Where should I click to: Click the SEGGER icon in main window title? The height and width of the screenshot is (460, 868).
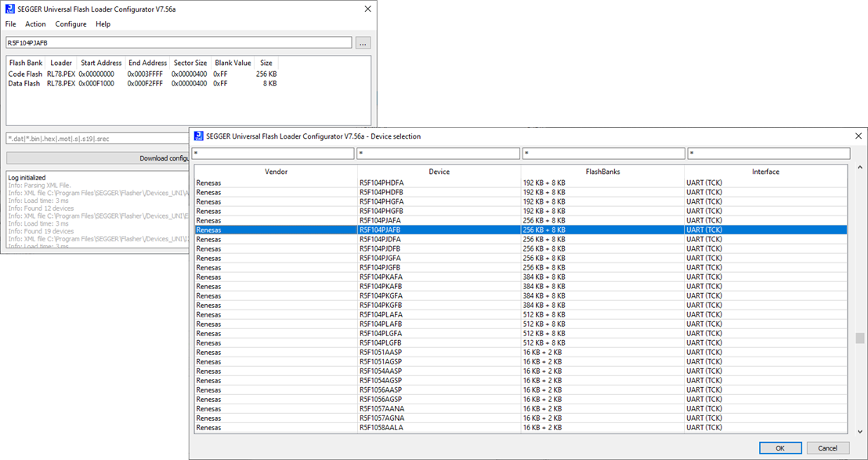pos(9,9)
